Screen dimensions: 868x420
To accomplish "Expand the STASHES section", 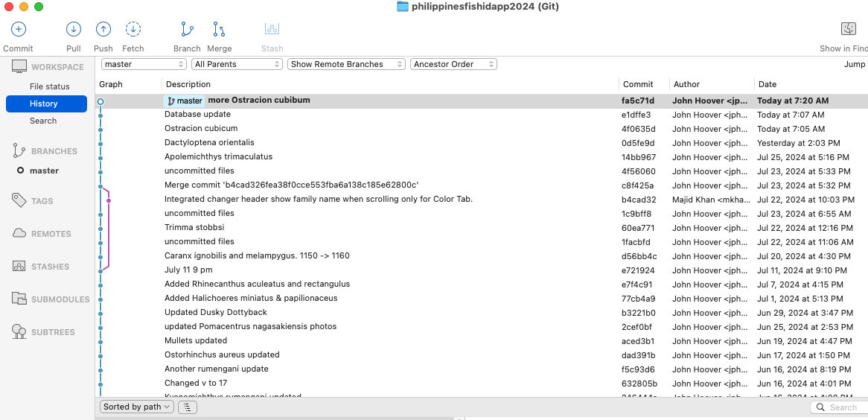I will coord(51,267).
